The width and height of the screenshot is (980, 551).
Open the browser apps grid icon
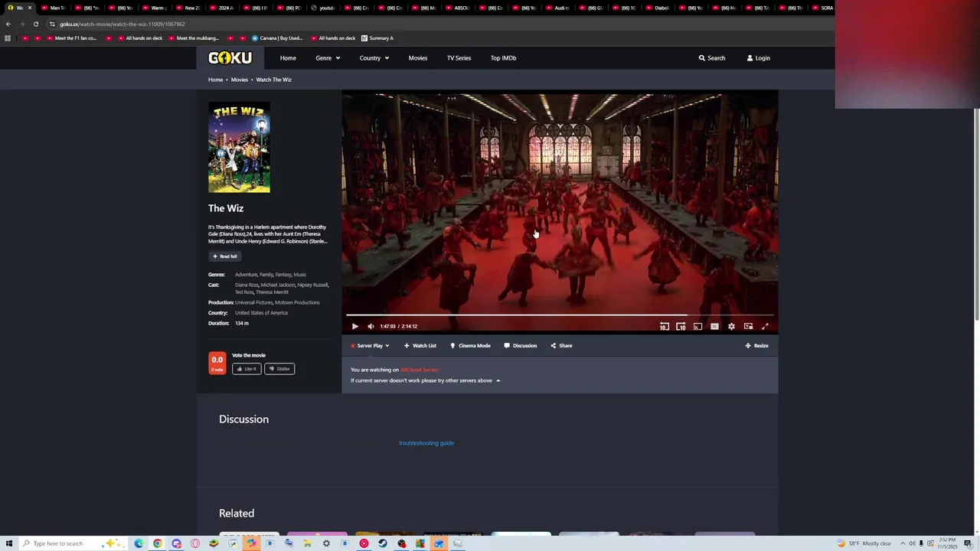click(x=8, y=38)
